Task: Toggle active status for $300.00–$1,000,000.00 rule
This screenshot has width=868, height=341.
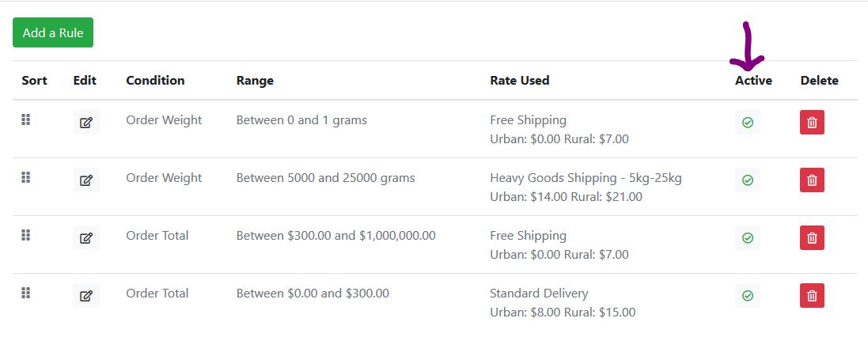Action: pos(748,238)
